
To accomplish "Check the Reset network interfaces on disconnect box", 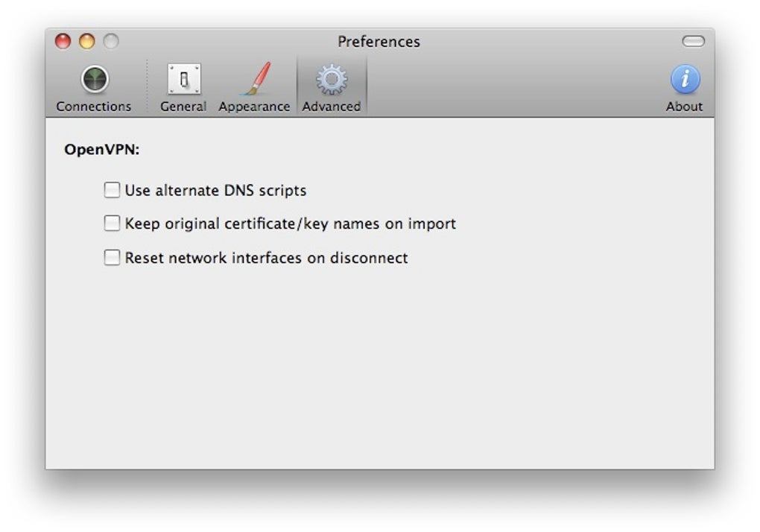I will (x=112, y=258).
